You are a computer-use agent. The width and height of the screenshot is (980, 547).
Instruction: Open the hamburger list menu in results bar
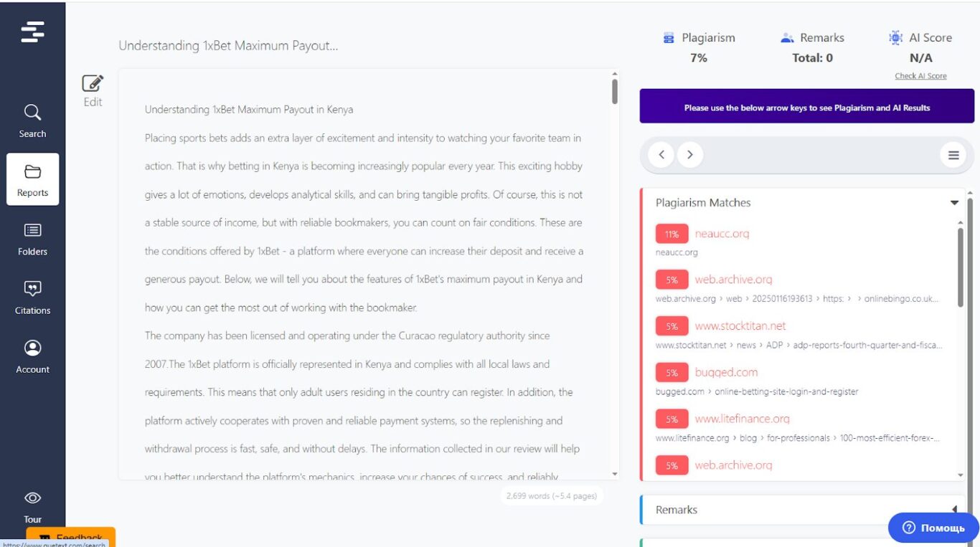click(x=953, y=155)
